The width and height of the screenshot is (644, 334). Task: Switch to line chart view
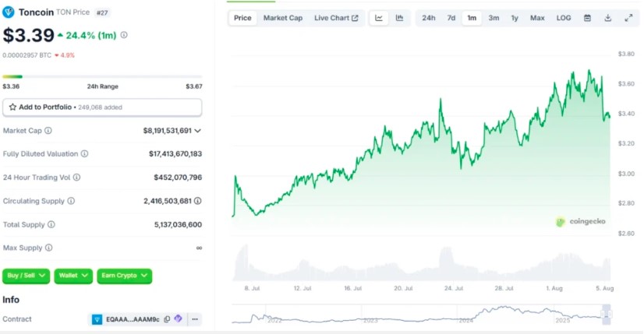point(379,18)
